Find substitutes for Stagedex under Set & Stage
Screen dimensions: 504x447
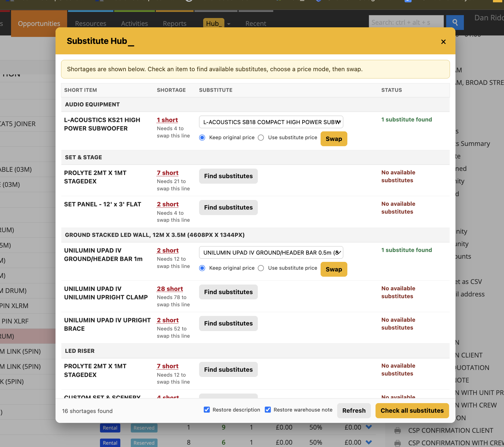[228, 176]
